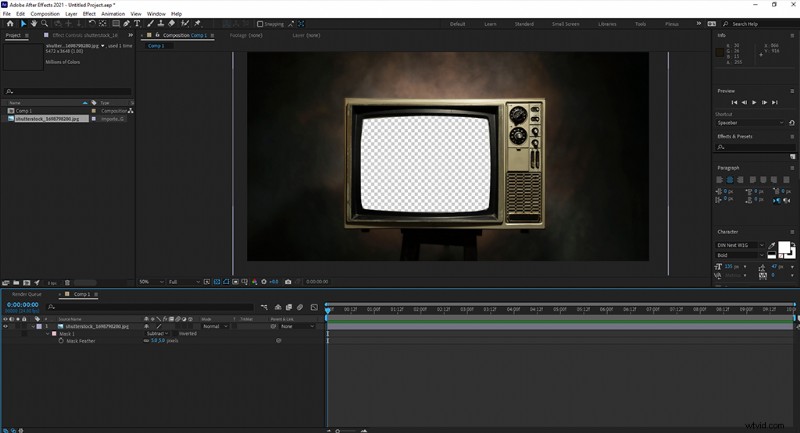Select the Type text tool

[x=137, y=23]
